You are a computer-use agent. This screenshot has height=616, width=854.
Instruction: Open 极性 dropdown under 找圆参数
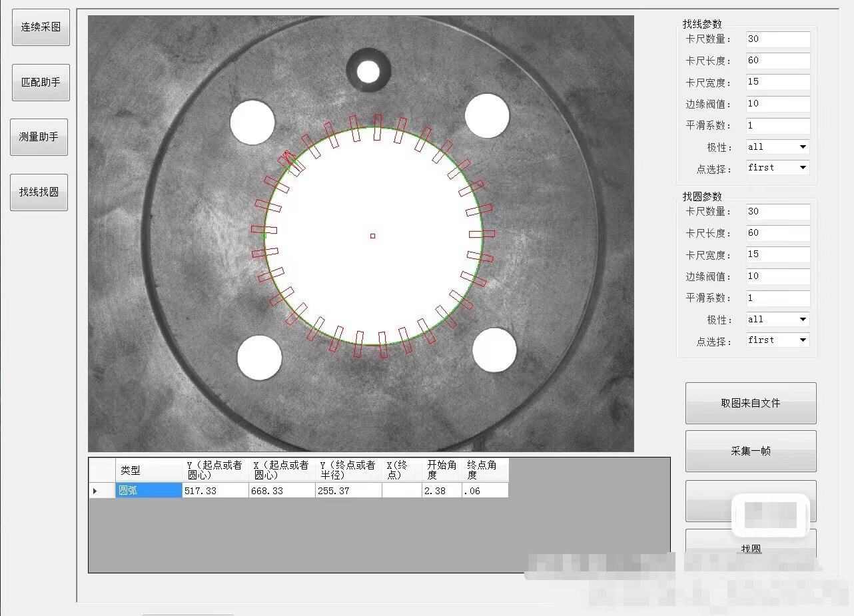(x=778, y=320)
